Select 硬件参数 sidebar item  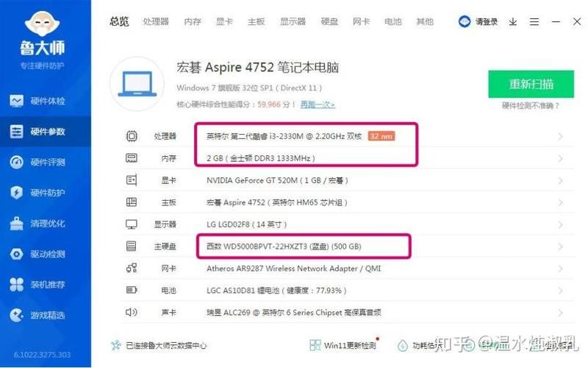click(x=46, y=132)
